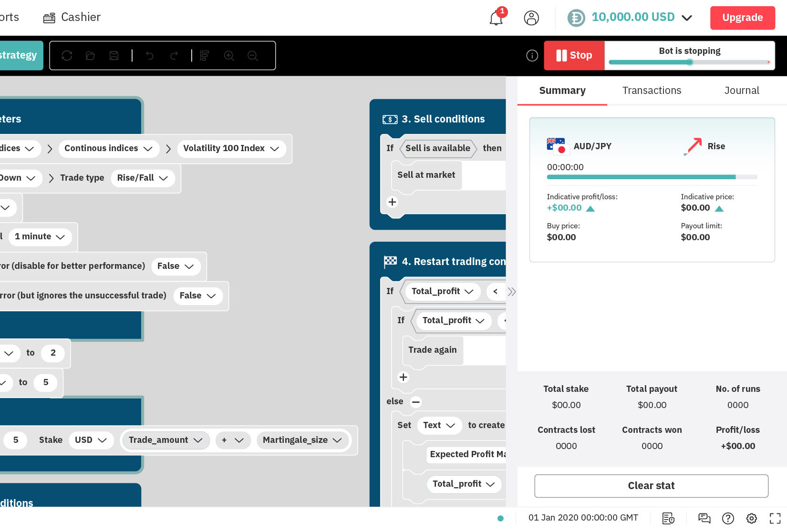The image size is (787, 532).
Task: Enter fullscreen mode from footer icon
Action: [x=775, y=518]
